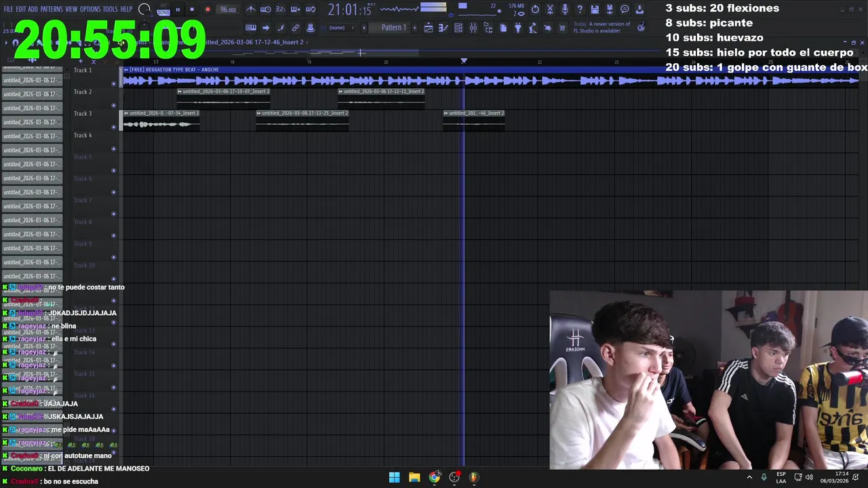Click the save new version icon
This screenshot has height=488, width=868.
(610, 9)
